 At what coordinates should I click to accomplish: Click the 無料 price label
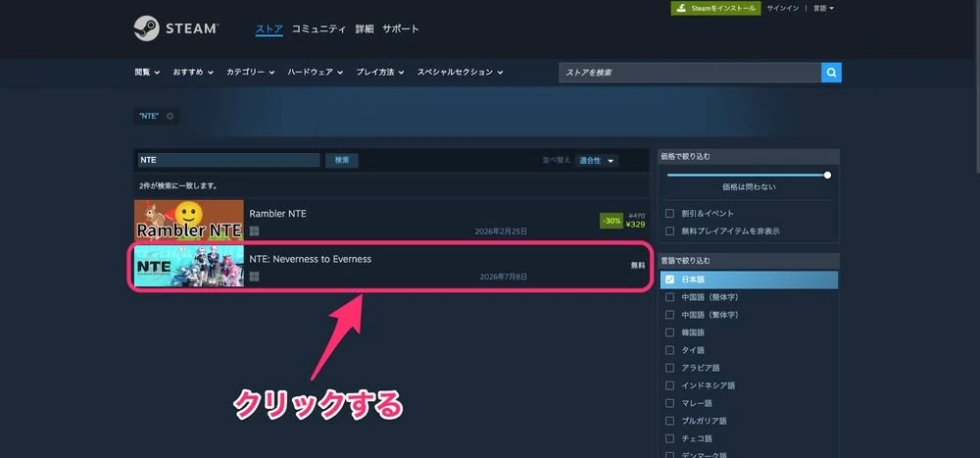pos(638,266)
